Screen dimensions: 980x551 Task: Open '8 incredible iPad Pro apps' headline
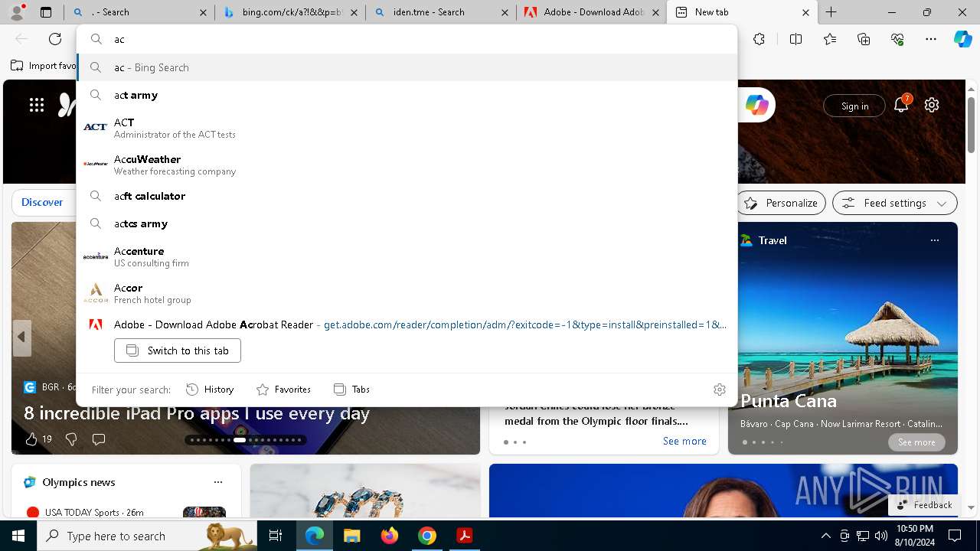[x=197, y=413]
